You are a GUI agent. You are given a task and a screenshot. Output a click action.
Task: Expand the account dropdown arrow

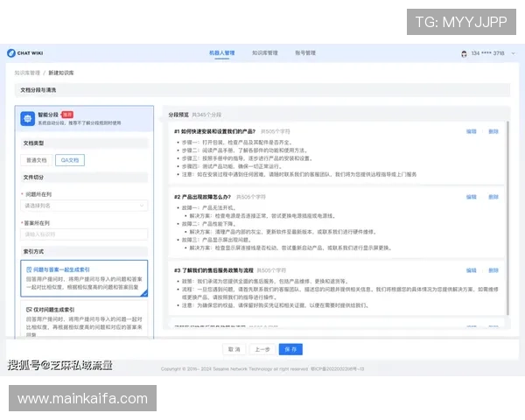pyautogui.click(x=514, y=53)
